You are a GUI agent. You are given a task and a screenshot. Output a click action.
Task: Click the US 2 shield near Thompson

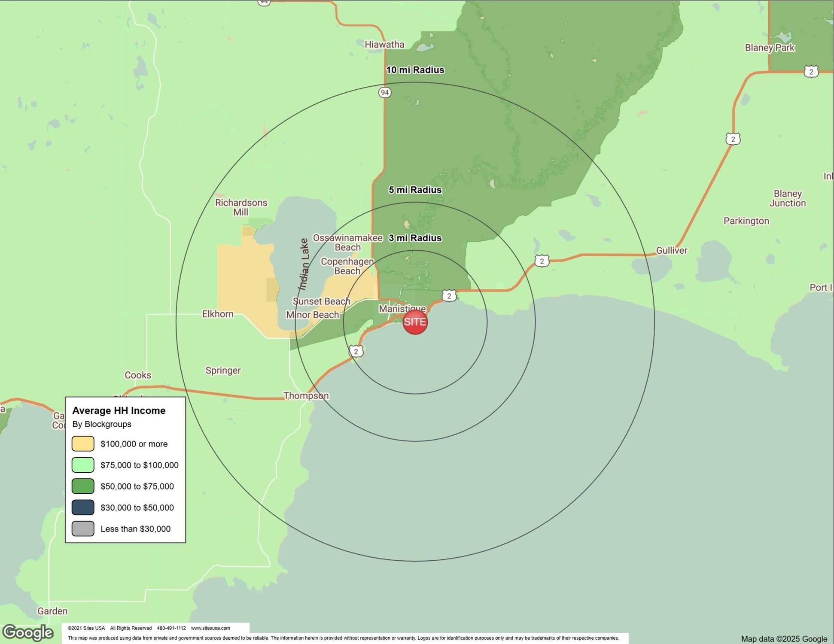click(x=356, y=351)
